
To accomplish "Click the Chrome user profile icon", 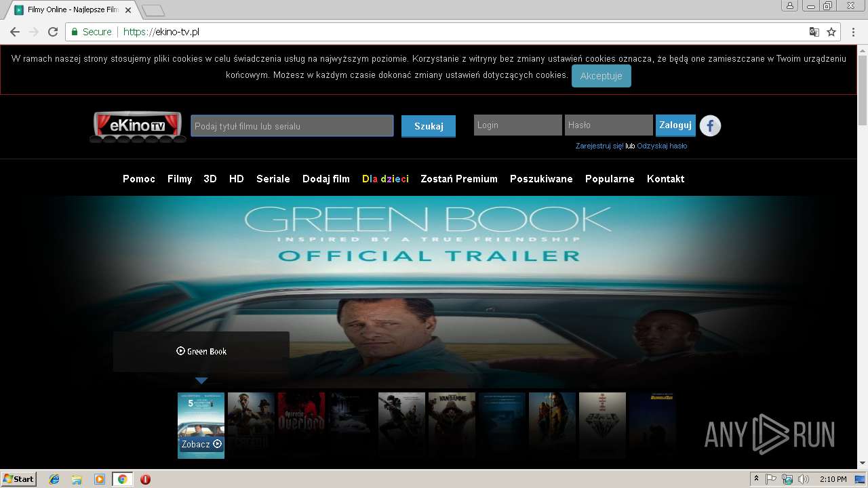I will coord(789,6).
